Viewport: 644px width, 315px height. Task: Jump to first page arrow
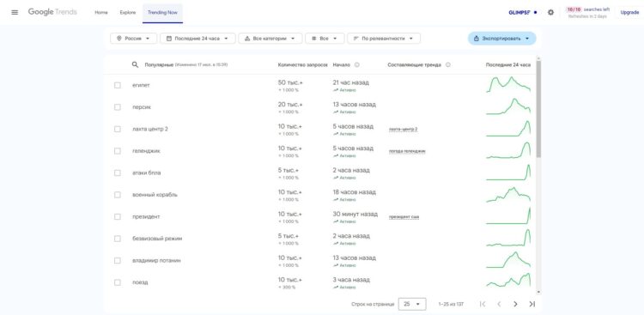(x=483, y=304)
